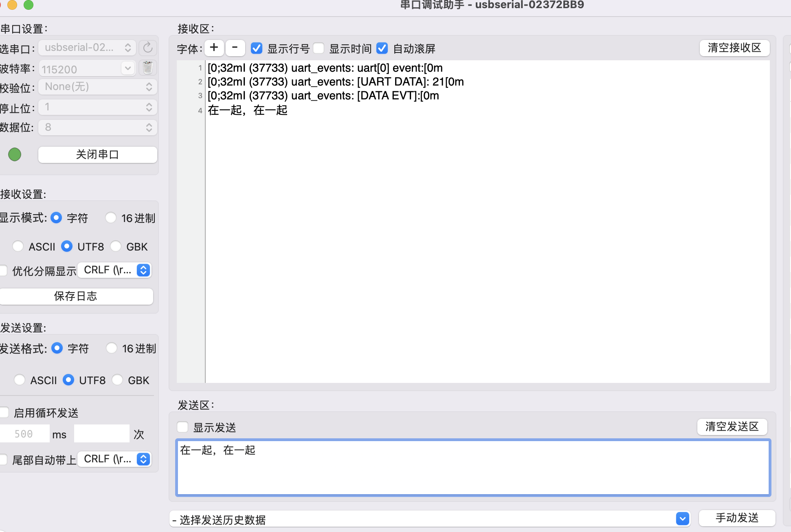Enable 显示发送 checkbox in send area

pyautogui.click(x=182, y=427)
